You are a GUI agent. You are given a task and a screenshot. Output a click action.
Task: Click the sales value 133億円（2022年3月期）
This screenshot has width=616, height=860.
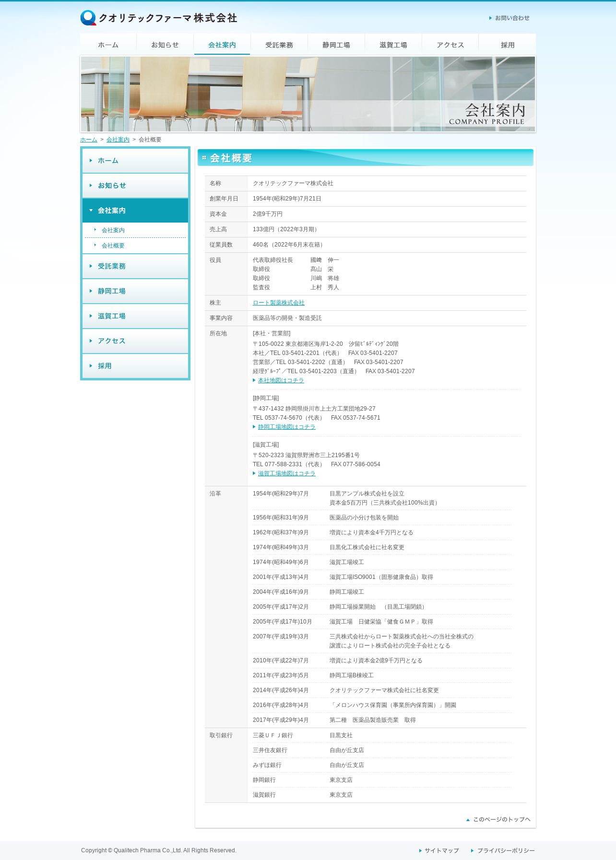coord(286,229)
